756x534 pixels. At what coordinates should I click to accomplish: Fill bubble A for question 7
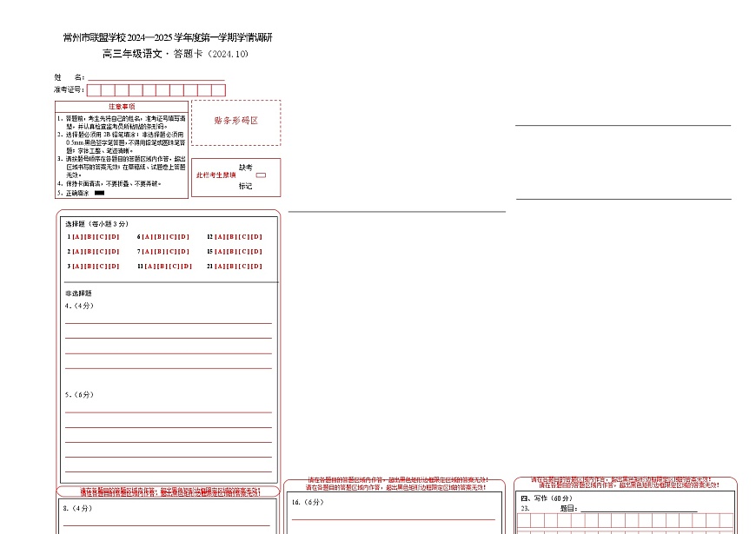pyautogui.click(x=149, y=251)
